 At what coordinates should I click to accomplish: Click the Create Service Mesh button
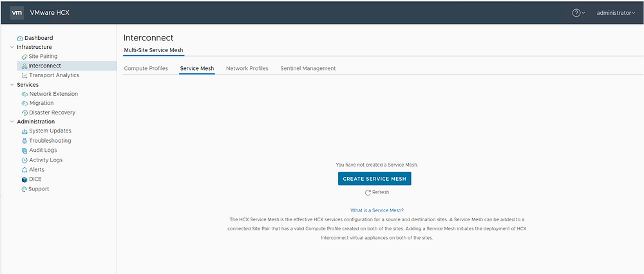(x=375, y=179)
